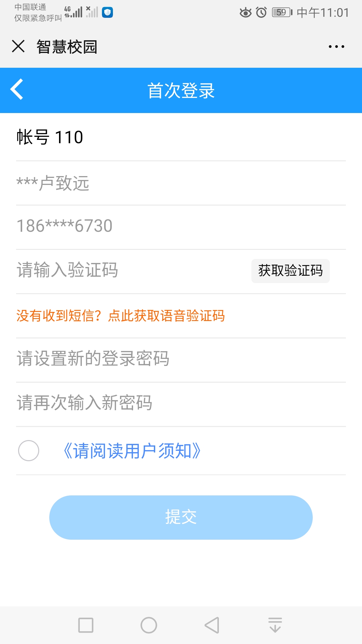Screen dimensions: 362x644
Task: Tap the alarm clock status icon
Action: coord(261,12)
